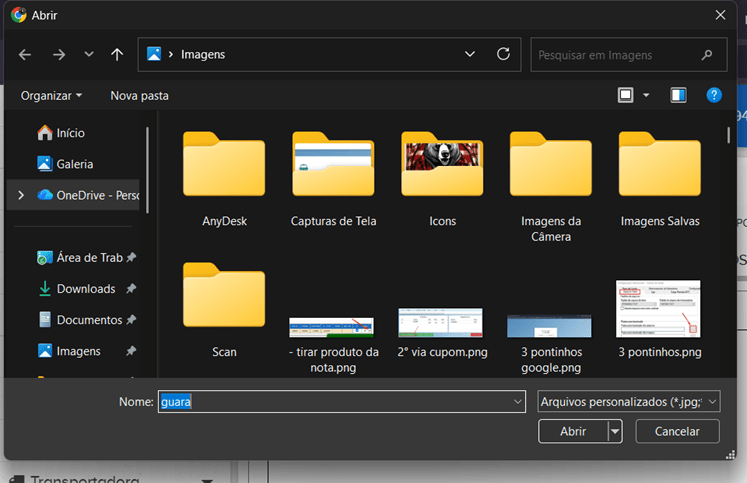This screenshot has width=747, height=483.
Task: Click the help question mark icon
Action: click(714, 95)
